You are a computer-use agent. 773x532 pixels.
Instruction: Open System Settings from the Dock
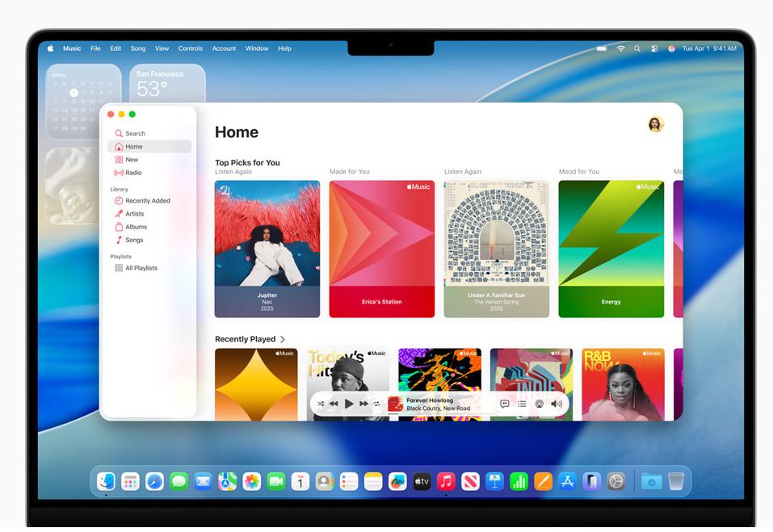[x=616, y=481]
